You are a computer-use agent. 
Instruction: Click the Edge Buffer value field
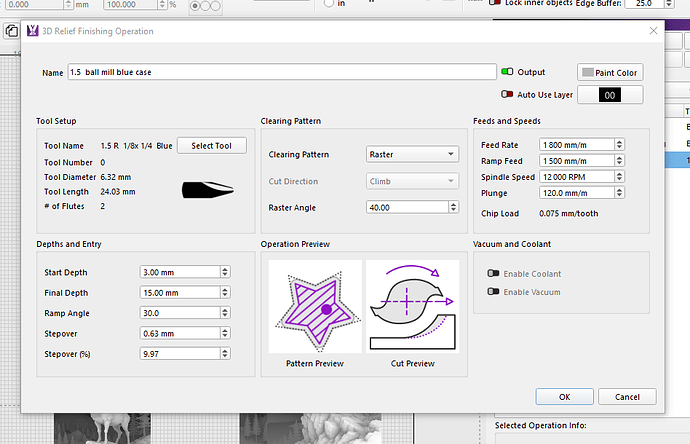coord(644,3)
